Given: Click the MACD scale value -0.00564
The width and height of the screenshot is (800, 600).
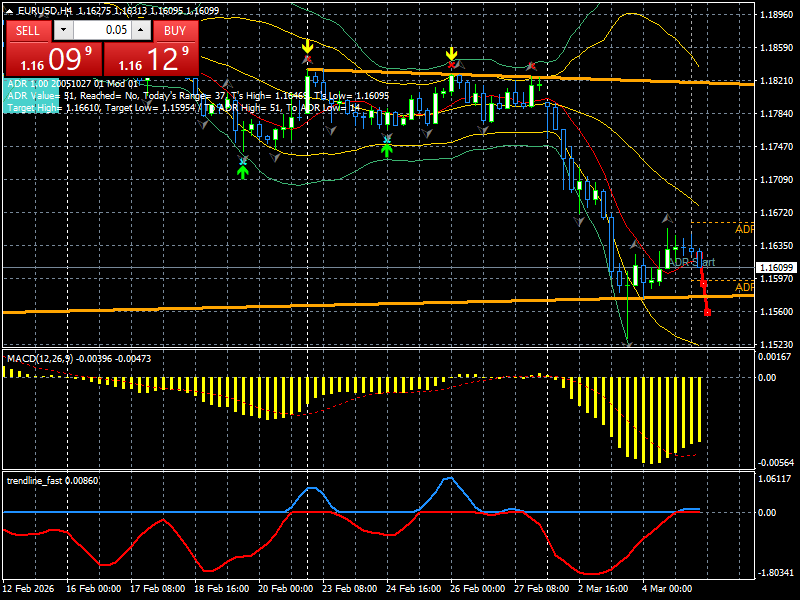Looking at the screenshot, I should pyautogui.click(x=776, y=463).
